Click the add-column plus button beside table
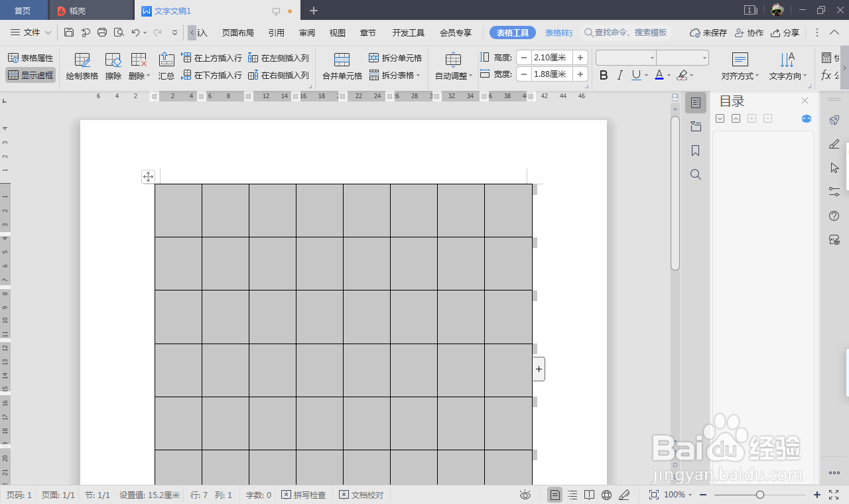The image size is (849, 504). 539,369
